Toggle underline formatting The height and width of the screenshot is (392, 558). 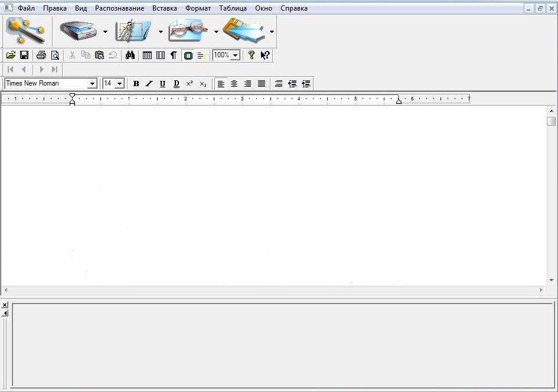pos(162,84)
